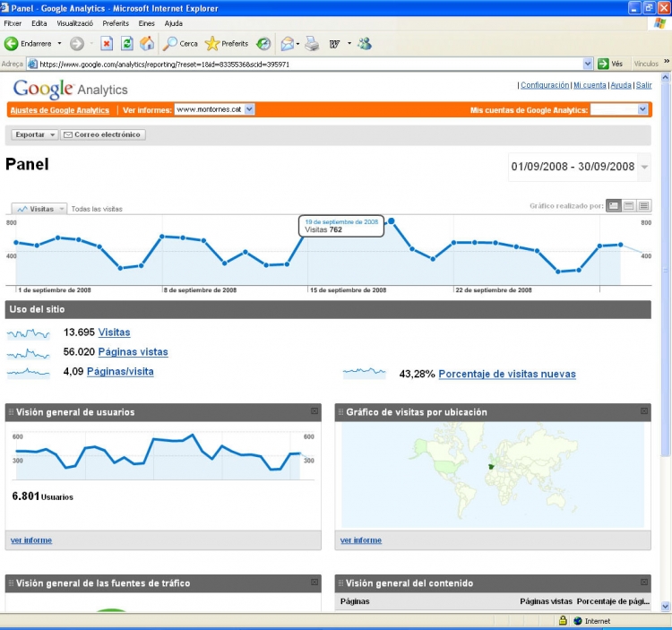Click the green Vés go arrow
This screenshot has height=630, width=672.
603,64
